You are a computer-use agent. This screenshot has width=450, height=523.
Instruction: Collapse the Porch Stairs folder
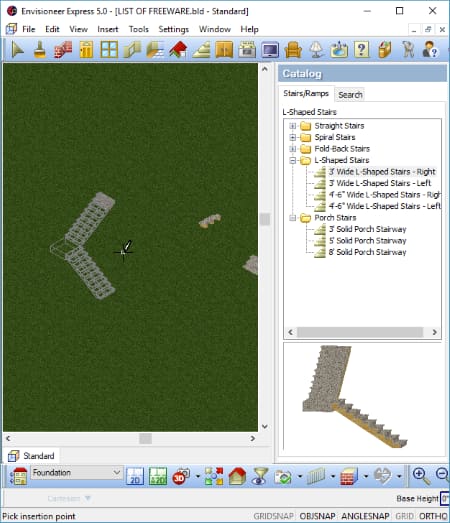click(x=293, y=218)
